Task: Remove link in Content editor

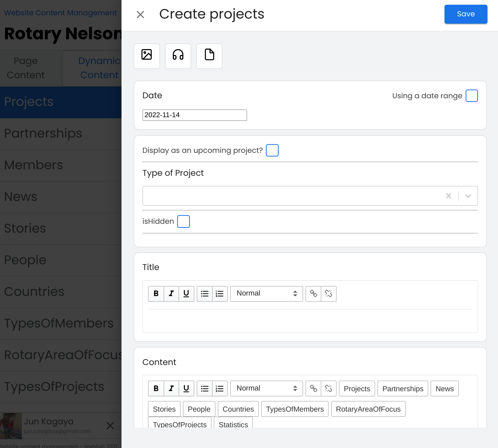Action: (x=328, y=388)
